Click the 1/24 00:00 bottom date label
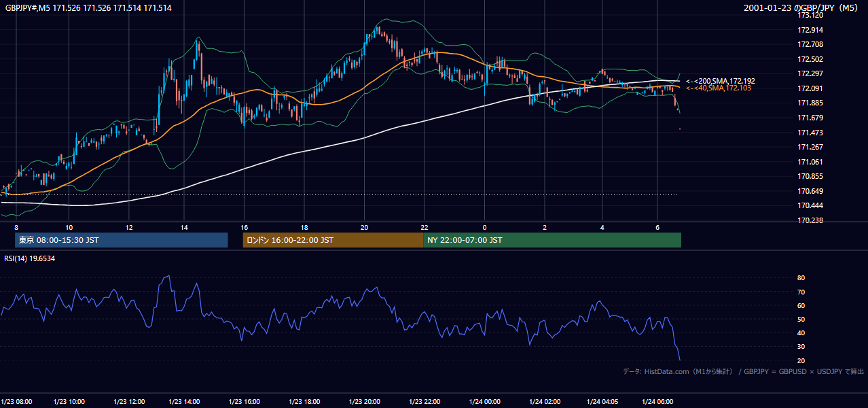Viewport: 868px width, 408px height. [x=485, y=402]
